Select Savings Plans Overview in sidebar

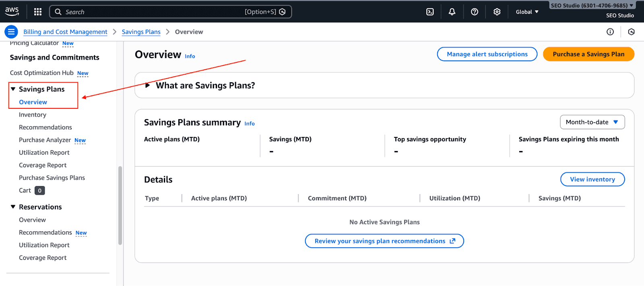pyautogui.click(x=33, y=102)
